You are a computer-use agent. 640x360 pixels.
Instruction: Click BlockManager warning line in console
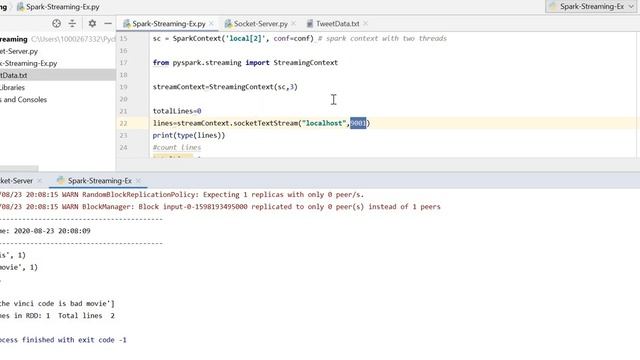(220, 207)
